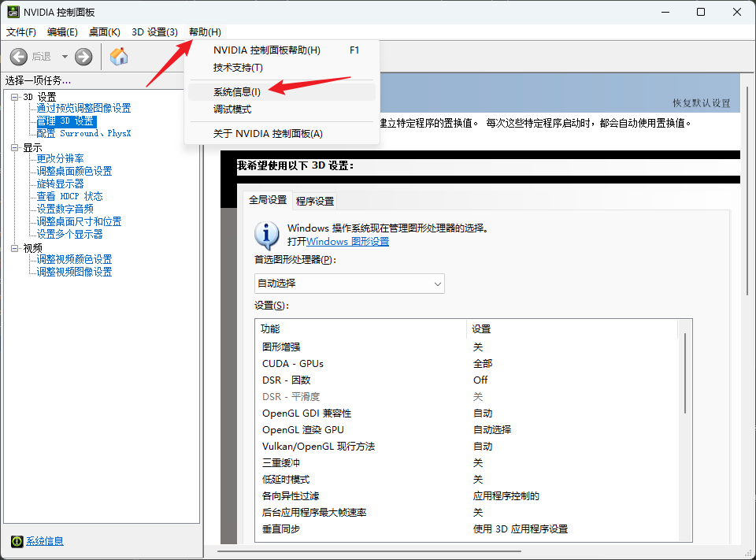Screen dimensions: 756x560
Task: Click the 功能 column header
Action: coord(361,329)
